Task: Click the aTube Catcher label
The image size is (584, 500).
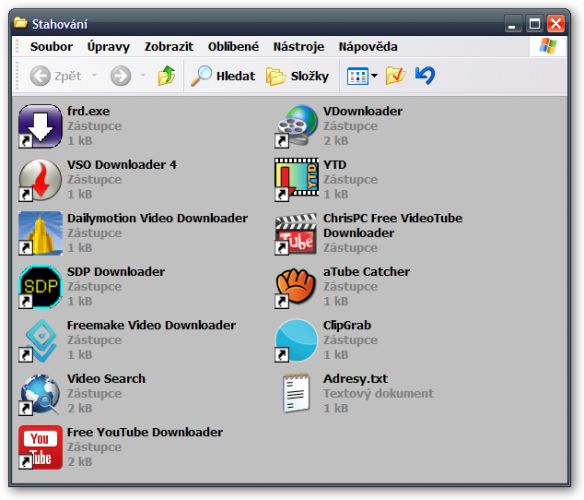Action: point(366,272)
